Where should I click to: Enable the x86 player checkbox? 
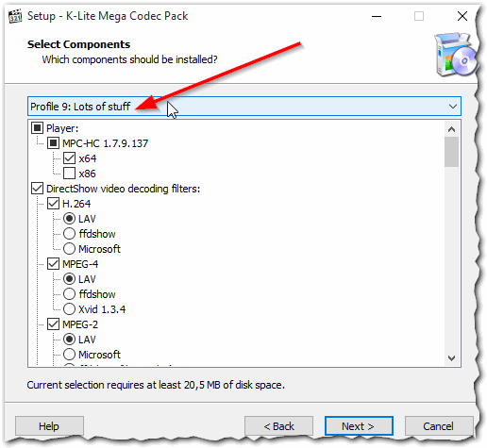coord(69,174)
